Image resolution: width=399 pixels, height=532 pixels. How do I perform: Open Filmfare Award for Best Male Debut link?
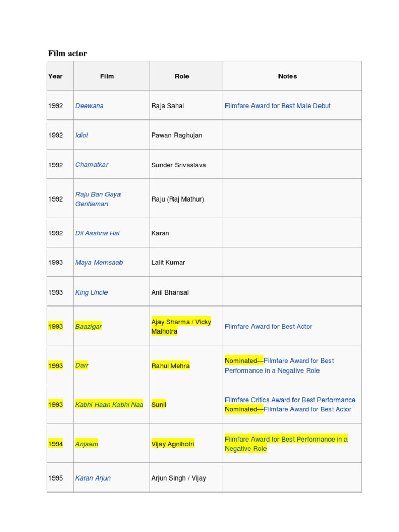277,106
